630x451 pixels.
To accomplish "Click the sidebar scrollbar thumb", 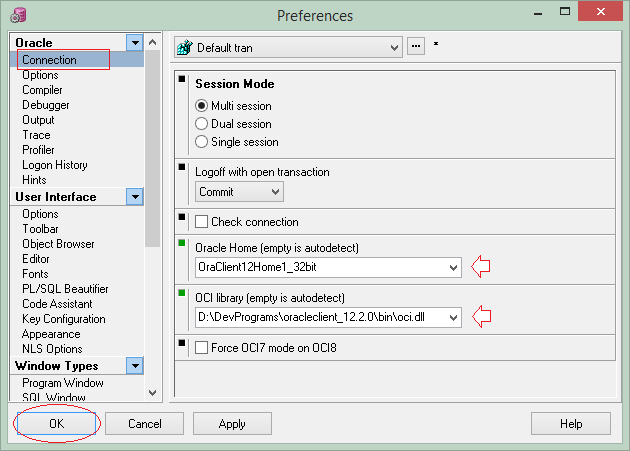I will click(152, 148).
